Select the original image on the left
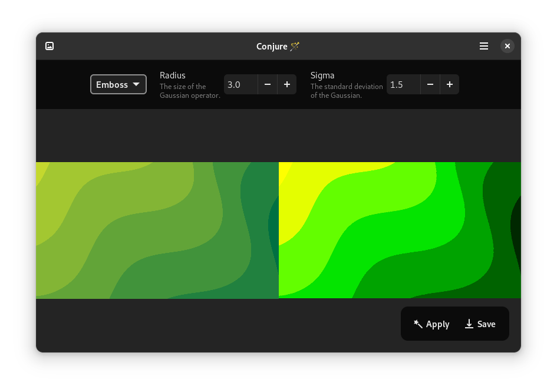This screenshot has width=557, height=392. click(157, 230)
